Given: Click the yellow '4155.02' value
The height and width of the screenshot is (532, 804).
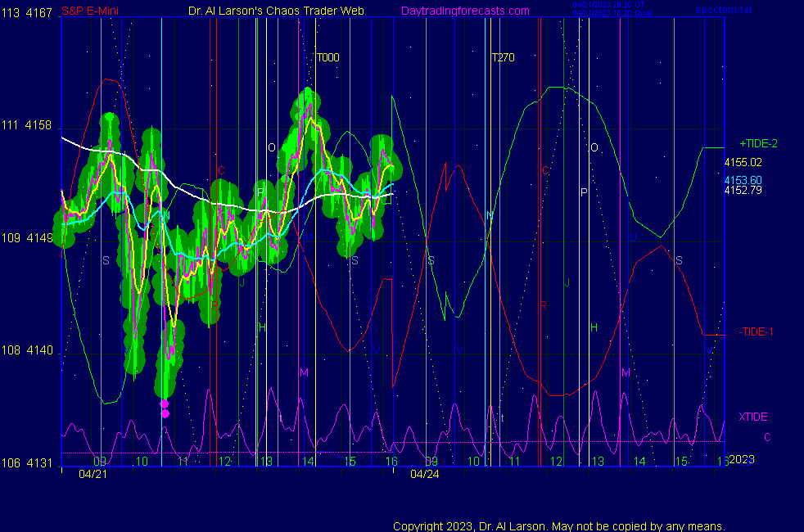Looking at the screenshot, I should point(743,163).
